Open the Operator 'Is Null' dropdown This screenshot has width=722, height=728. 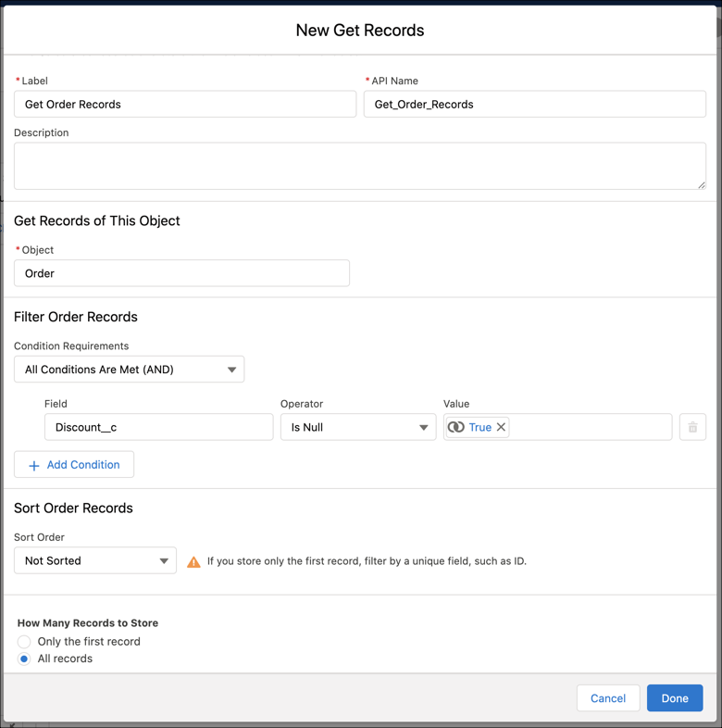[x=358, y=427]
